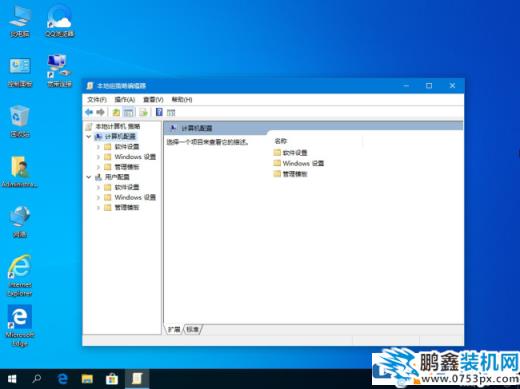Close the Group Policy Editor window
The height and width of the screenshot is (389, 520).
pos(452,86)
